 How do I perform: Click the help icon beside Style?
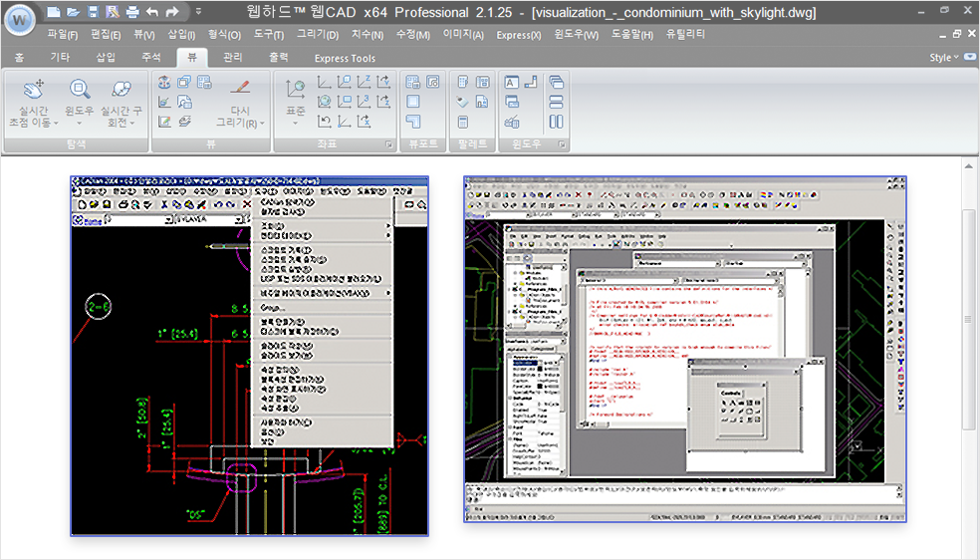(x=970, y=57)
